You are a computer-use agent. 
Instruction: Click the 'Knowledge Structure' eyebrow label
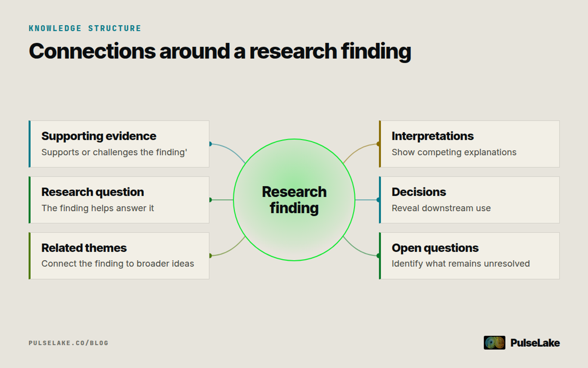click(x=85, y=28)
